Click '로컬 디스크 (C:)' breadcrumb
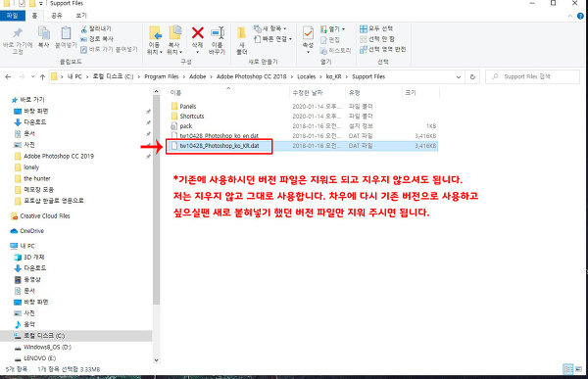588x379 pixels. (x=113, y=76)
